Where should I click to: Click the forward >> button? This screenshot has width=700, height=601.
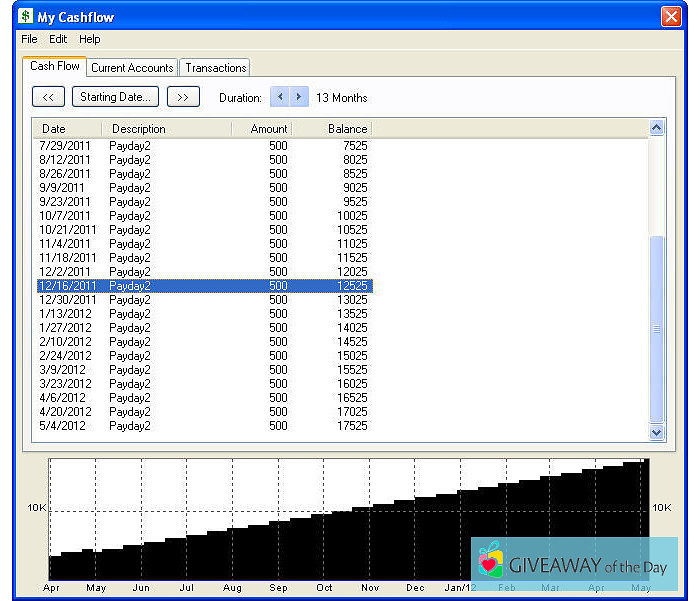click(183, 97)
